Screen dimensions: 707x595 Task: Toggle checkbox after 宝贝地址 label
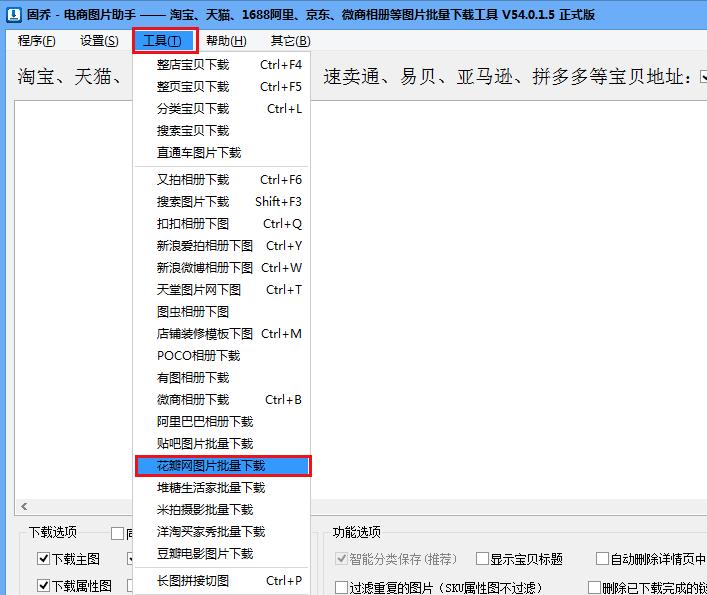(x=703, y=77)
